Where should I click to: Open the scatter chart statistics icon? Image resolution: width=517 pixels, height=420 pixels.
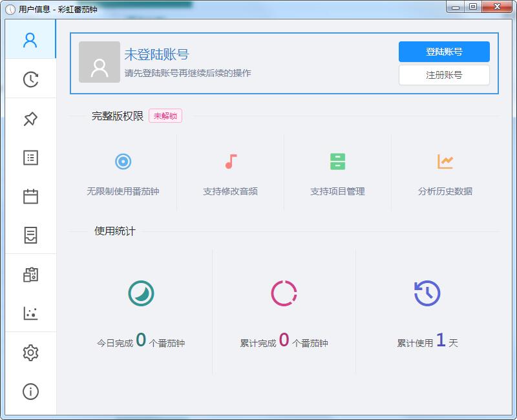30,313
